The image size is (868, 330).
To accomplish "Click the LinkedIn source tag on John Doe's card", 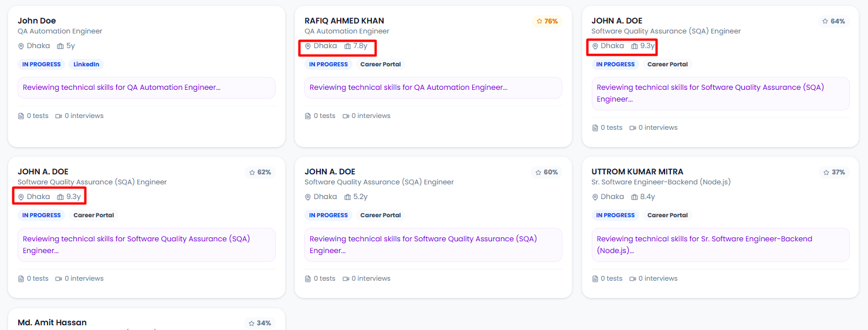I will (x=86, y=65).
